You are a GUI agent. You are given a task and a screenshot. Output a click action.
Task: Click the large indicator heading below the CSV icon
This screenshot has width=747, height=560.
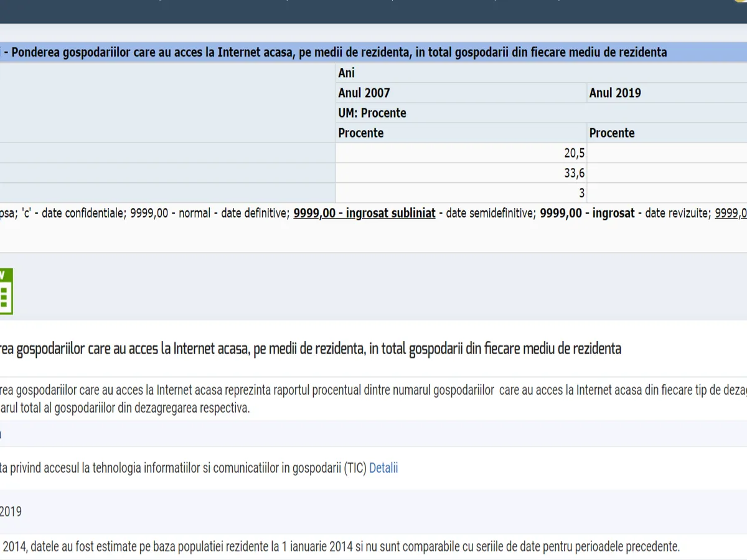pos(311,348)
